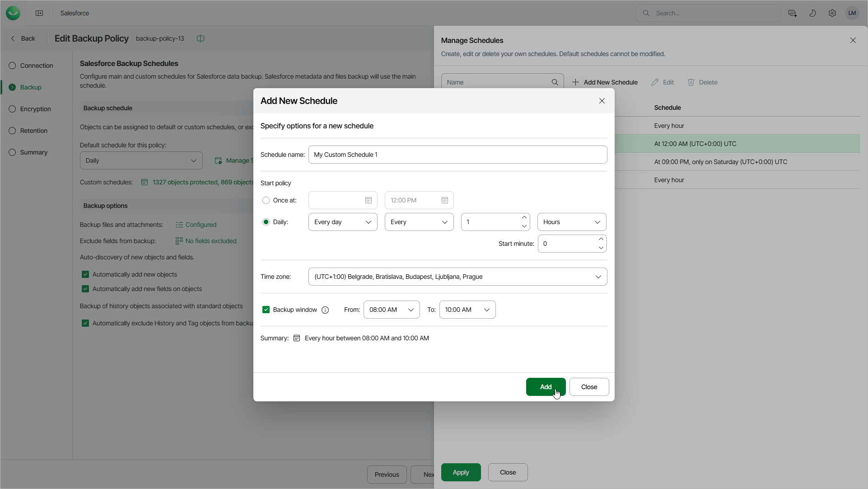Uncheck the Backup window checkbox

point(266,310)
